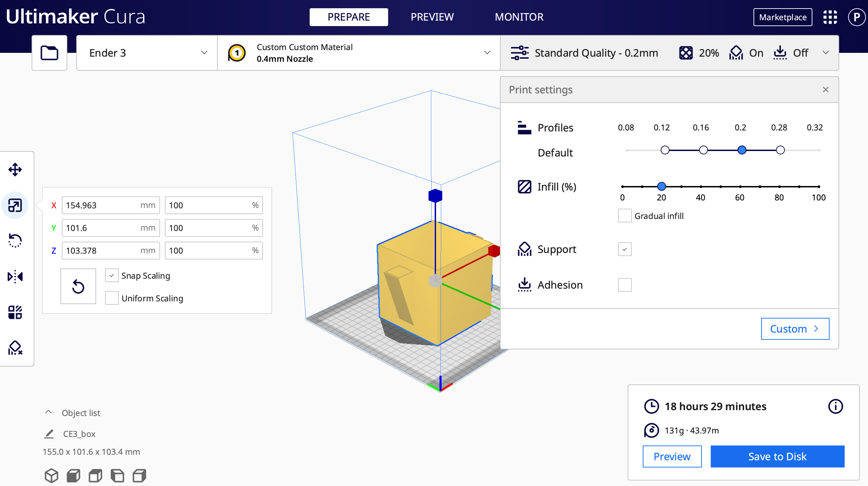Click the filament spool material icon
This screenshot has width=868, height=486.
[x=651, y=430]
